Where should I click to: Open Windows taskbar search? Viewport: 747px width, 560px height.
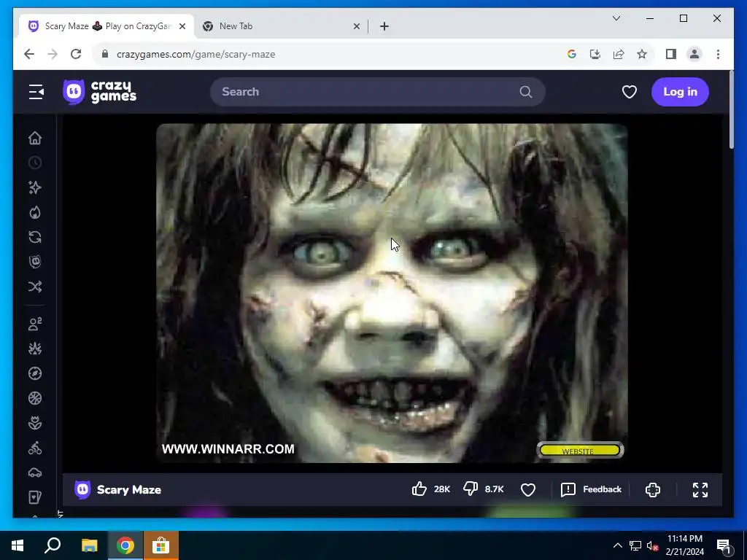[x=53, y=545]
